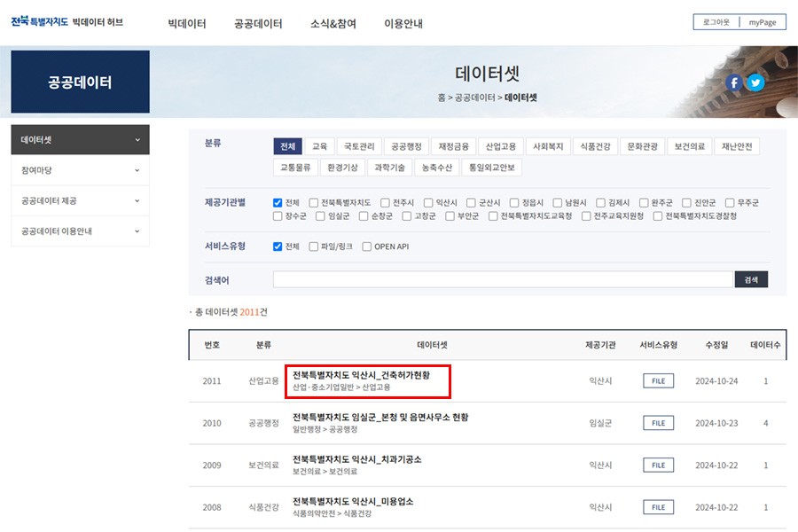The width and height of the screenshot is (798, 532).
Task: Check the 완주군 provider checkbox
Action: [x=644, y=203]
